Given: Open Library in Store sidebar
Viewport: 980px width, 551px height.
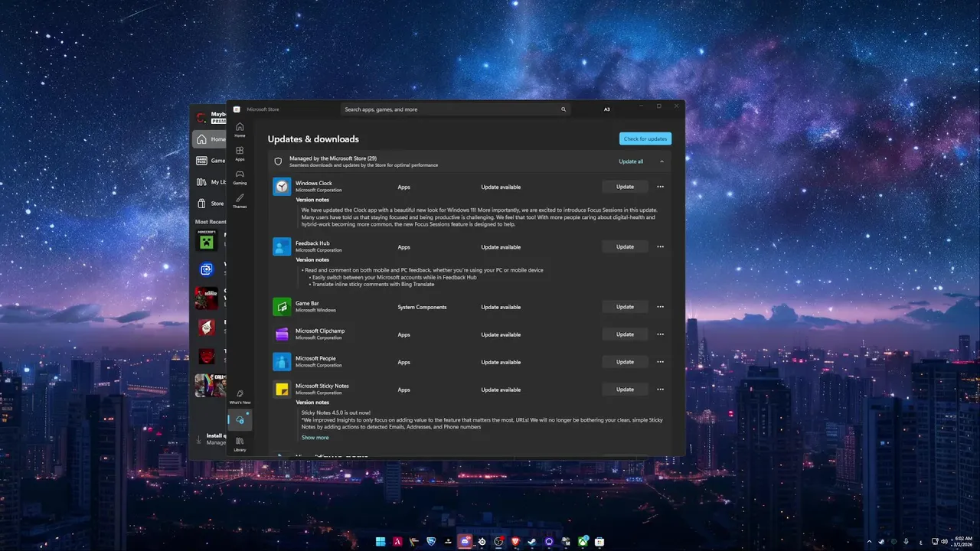Looking at the screenshot, I should pos(240,443).
